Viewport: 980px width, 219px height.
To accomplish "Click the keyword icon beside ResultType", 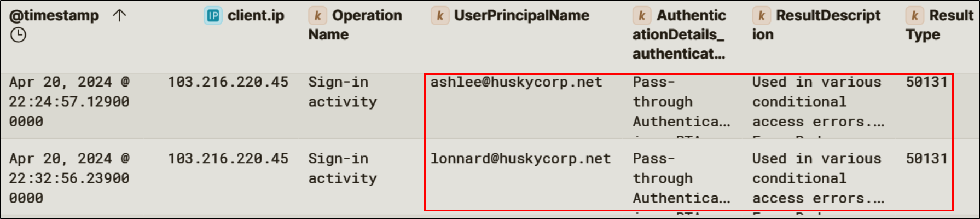I will (x=914, y=16).
